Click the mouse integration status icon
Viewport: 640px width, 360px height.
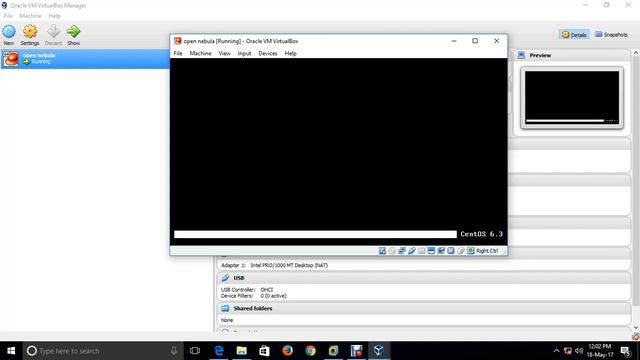(460, 251)
